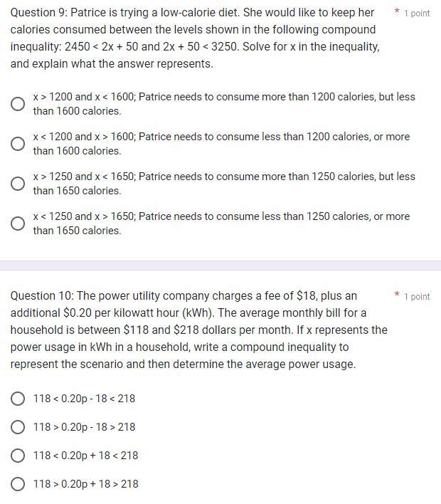This screenshot has width=441, height=504.
Task: Click answer text "less than 1200 calories, or more"
Action: coord(333,137)
